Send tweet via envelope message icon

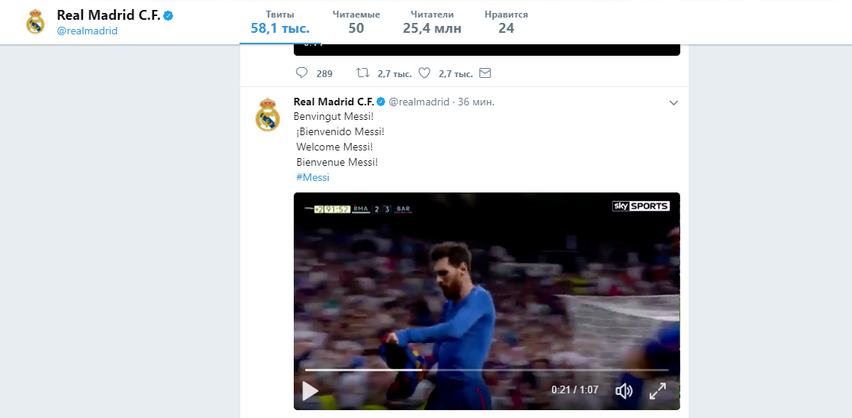[485, 73]
